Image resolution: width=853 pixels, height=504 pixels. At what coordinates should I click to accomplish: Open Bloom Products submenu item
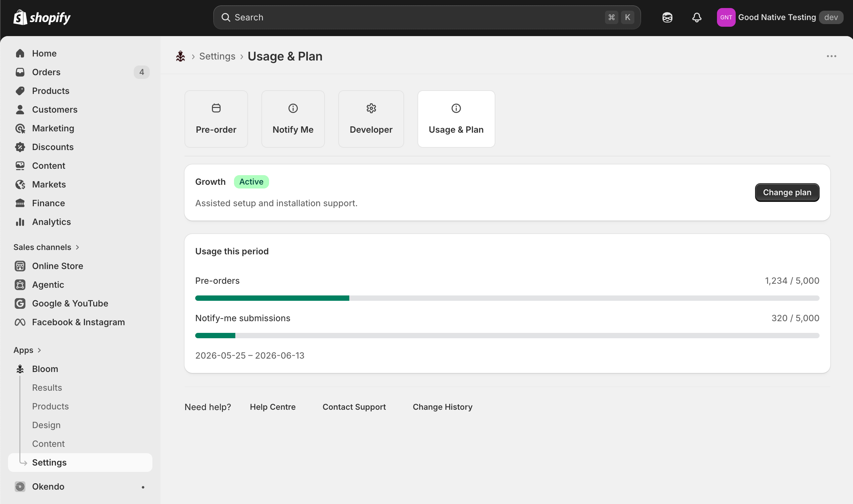coord(50,406)
